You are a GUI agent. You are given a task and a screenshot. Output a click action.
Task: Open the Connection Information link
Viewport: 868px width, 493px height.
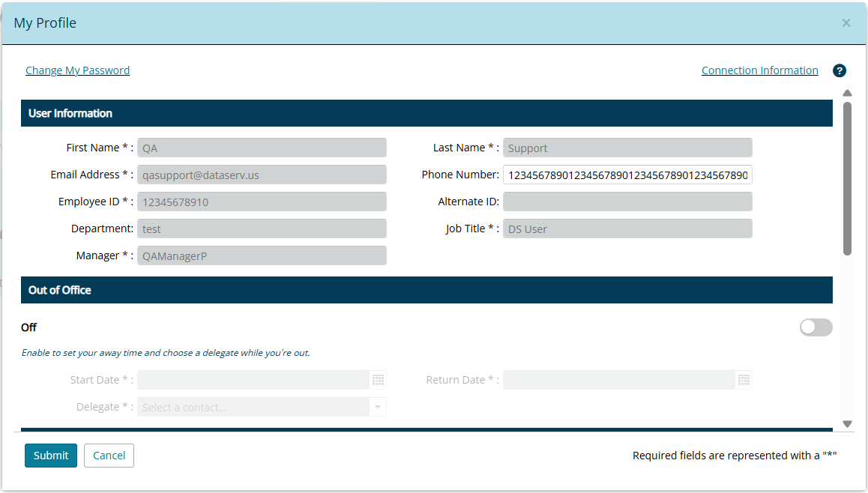click(x=759, y=70)
